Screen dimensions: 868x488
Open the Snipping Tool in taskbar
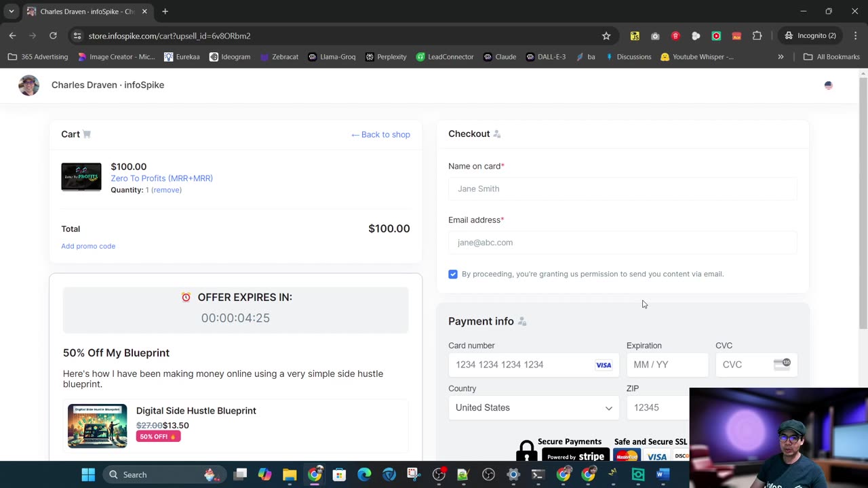pos(414,474)
